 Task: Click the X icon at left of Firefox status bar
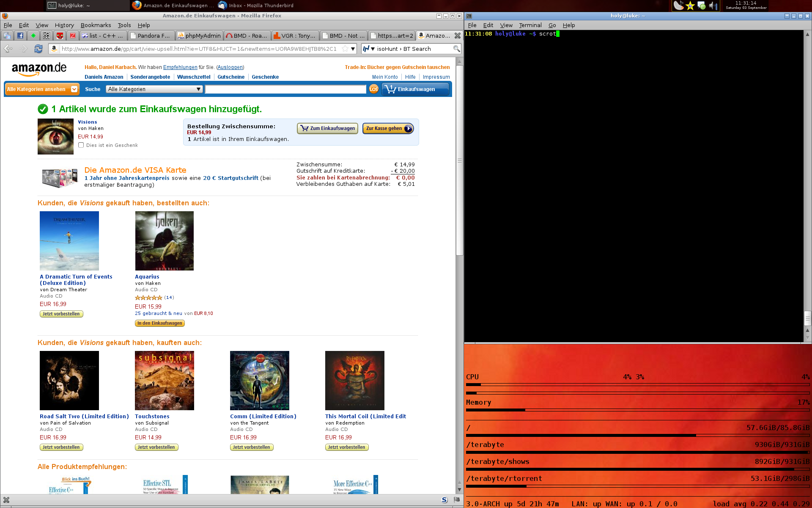point(6,500)
